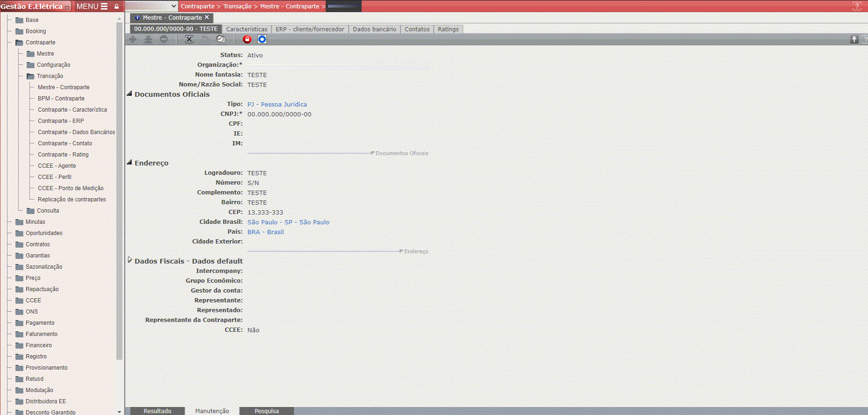Click the red lock icon in toolbar
The height and width of the screenshot is (415, 868).
[247, 39]
